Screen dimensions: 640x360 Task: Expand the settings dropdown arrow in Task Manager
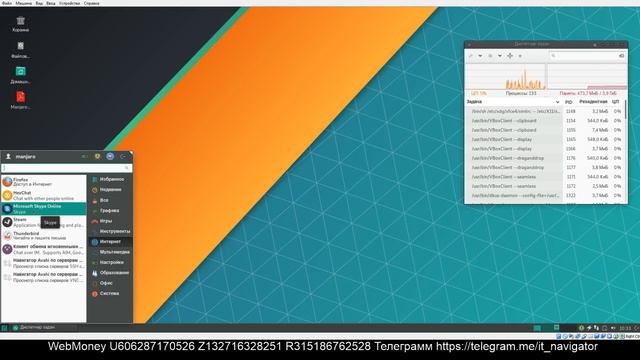[500, 56]
